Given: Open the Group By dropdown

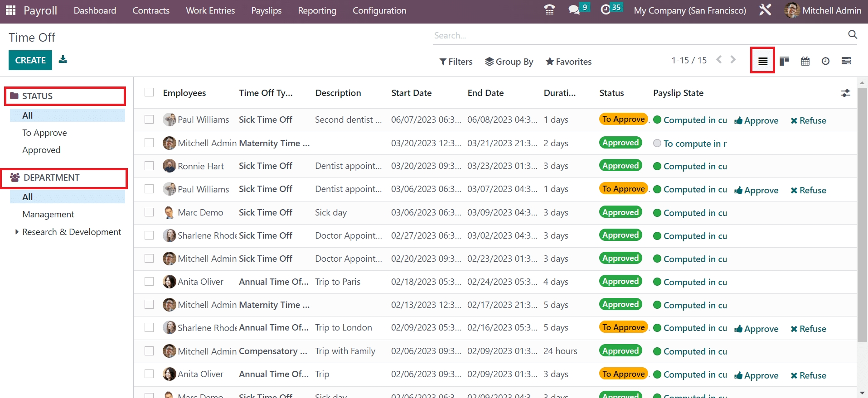Looking at the screenshot, I should (x=509, y=62).
